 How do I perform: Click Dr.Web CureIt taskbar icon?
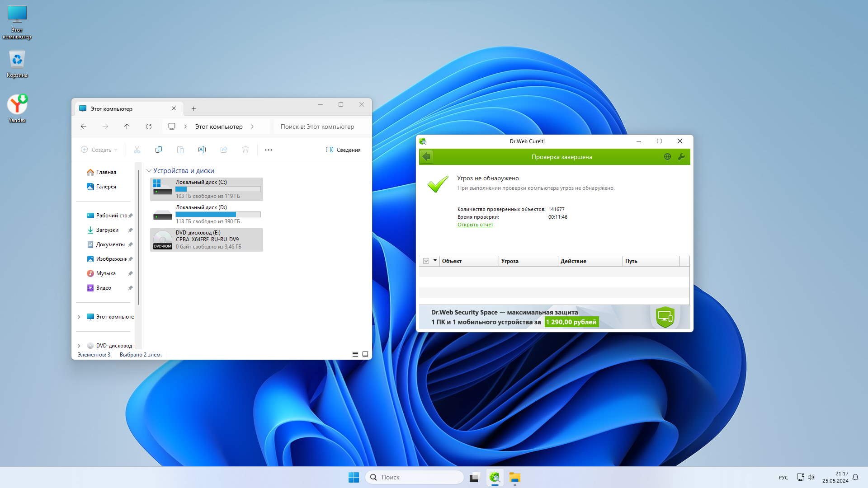click(x=495, y=477)
